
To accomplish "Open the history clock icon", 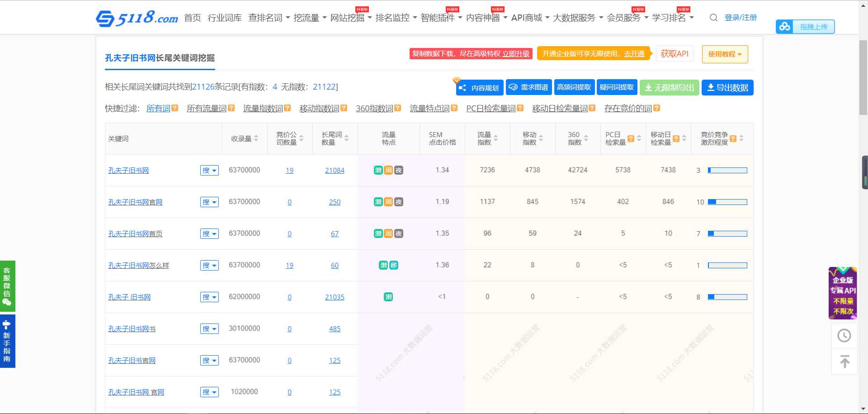I will click(844, 335).
